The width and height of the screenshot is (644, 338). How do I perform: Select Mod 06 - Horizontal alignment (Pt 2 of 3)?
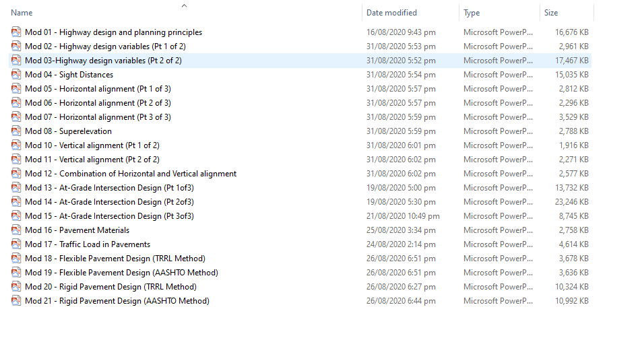click(x=98, y=102)
